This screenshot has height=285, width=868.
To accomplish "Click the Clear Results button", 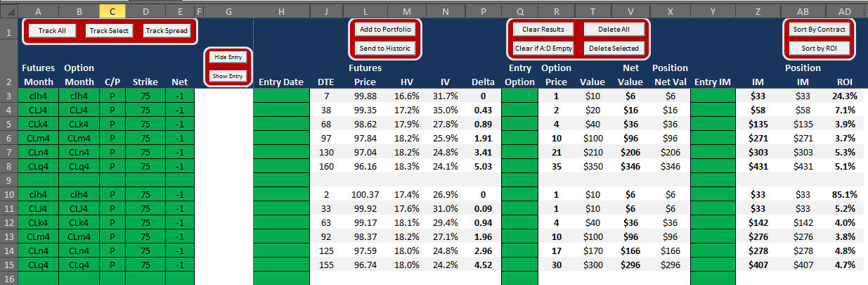I will [543, 29].
